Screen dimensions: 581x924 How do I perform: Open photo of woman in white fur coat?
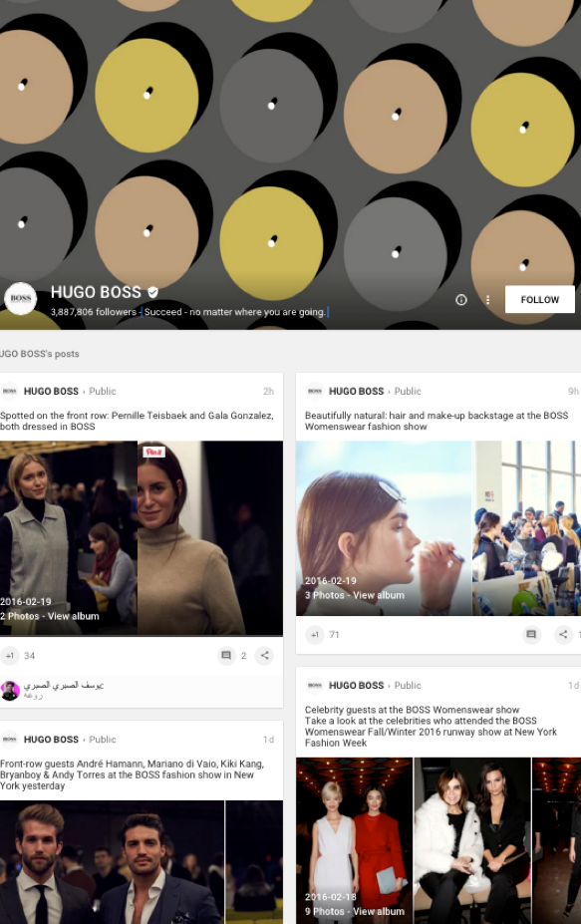(x=472, y=840)
